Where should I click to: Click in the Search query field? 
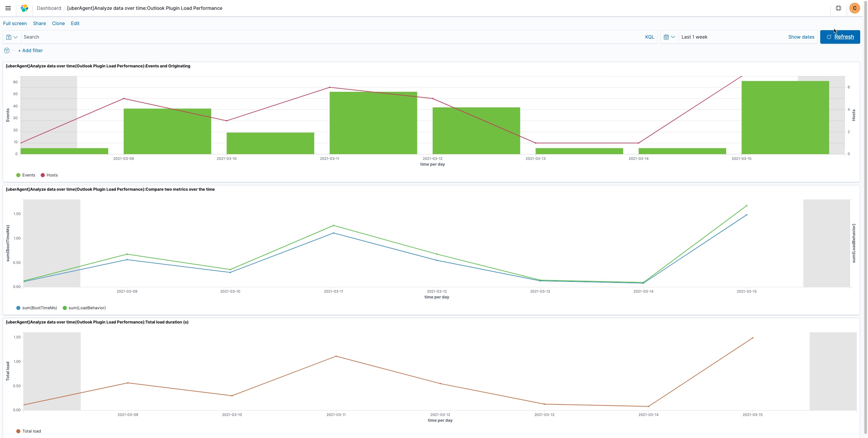332,37
